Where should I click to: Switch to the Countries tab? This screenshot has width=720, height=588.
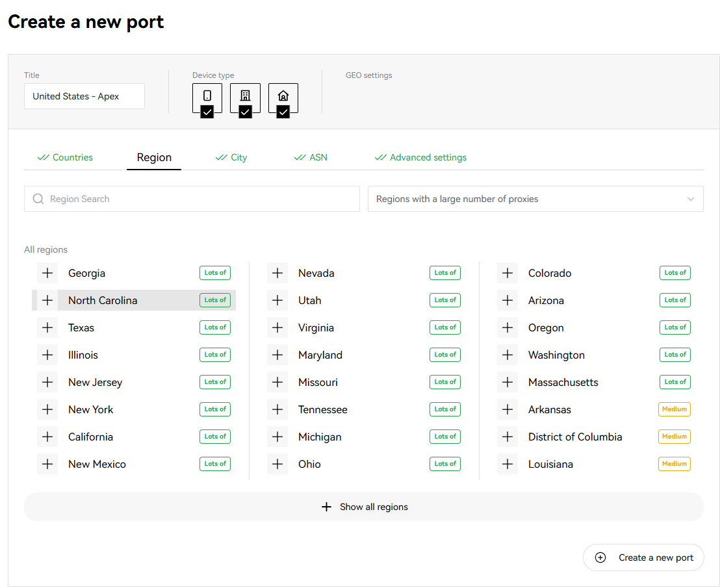point(65,157)
